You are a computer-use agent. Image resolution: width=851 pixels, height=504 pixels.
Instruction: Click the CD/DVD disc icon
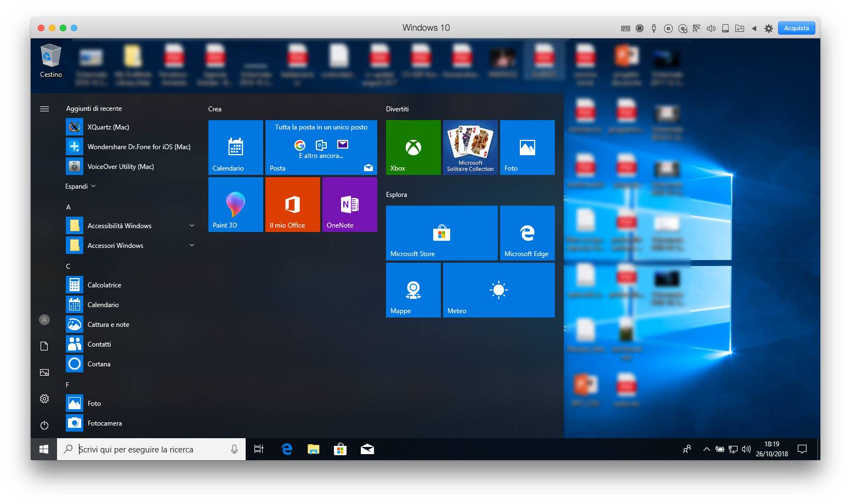668,29
